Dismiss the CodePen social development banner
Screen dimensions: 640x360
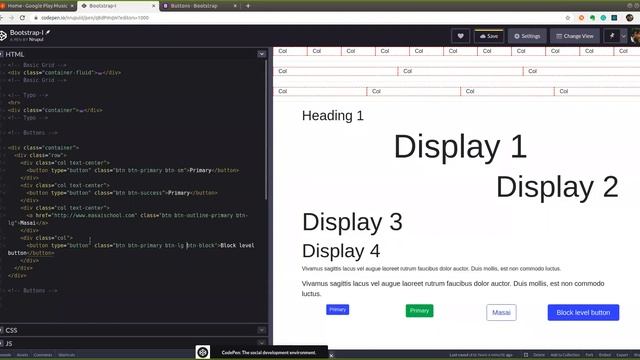coord(331,356)
